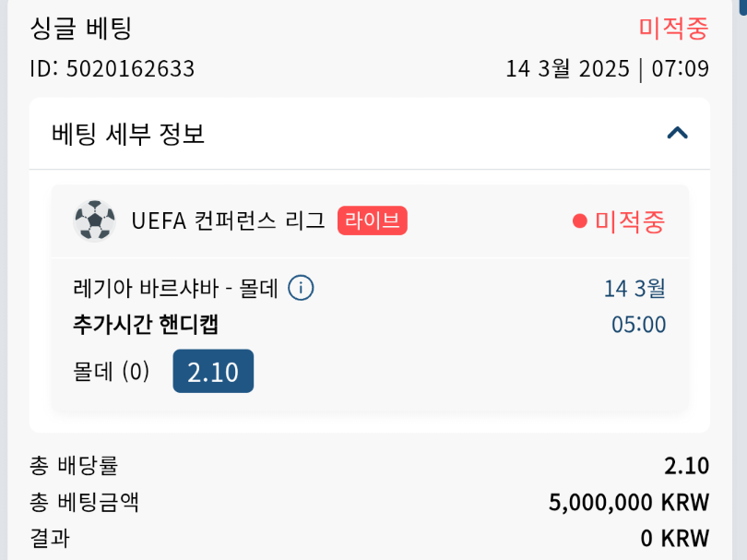Click the 미적중 status in match card

pos(630,221)
